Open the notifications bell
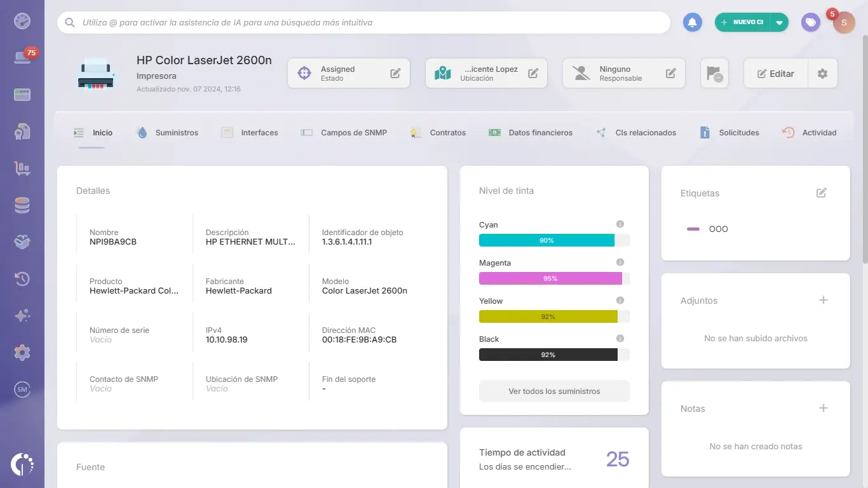This screenshot has height=488, width=868. 693,22
